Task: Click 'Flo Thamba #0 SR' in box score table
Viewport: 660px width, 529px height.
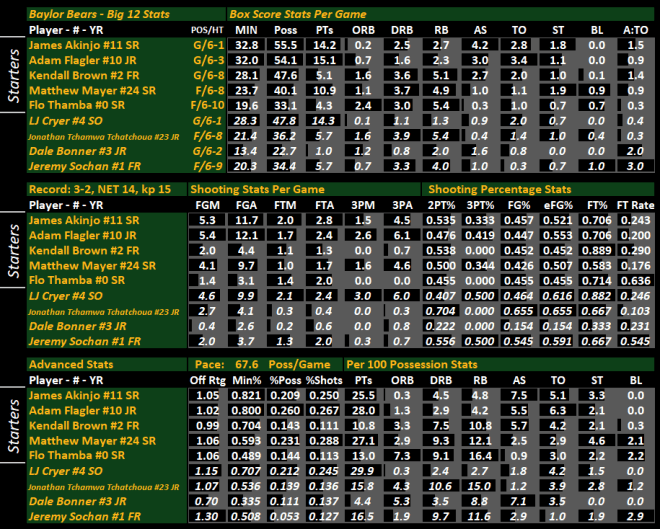Action: point(77,105)
